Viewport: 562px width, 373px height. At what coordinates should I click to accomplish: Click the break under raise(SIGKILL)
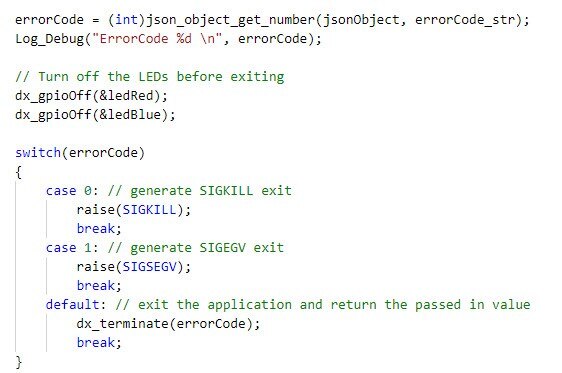(x=99, y=229)
